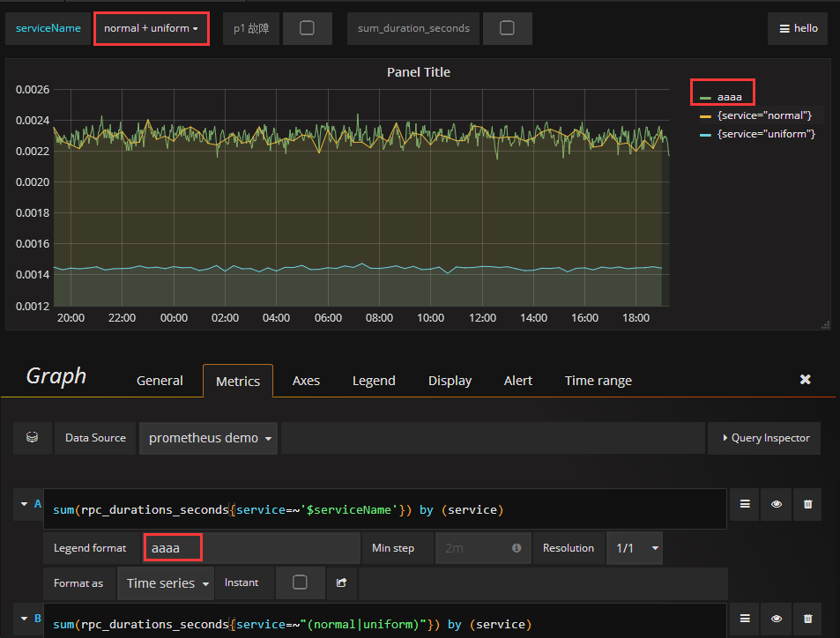Open the share/export icon next to Instant
This screenshot has width=840, height=638.
click(x=342, y=582)
